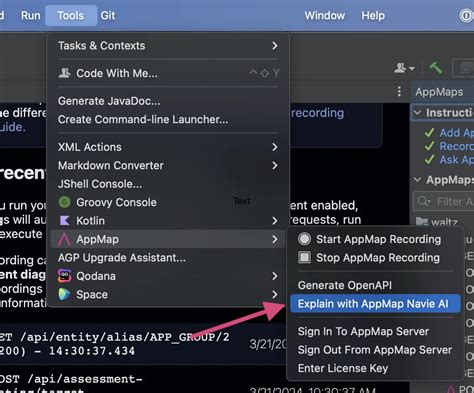Click the Space logo icon

click(64, 294)
